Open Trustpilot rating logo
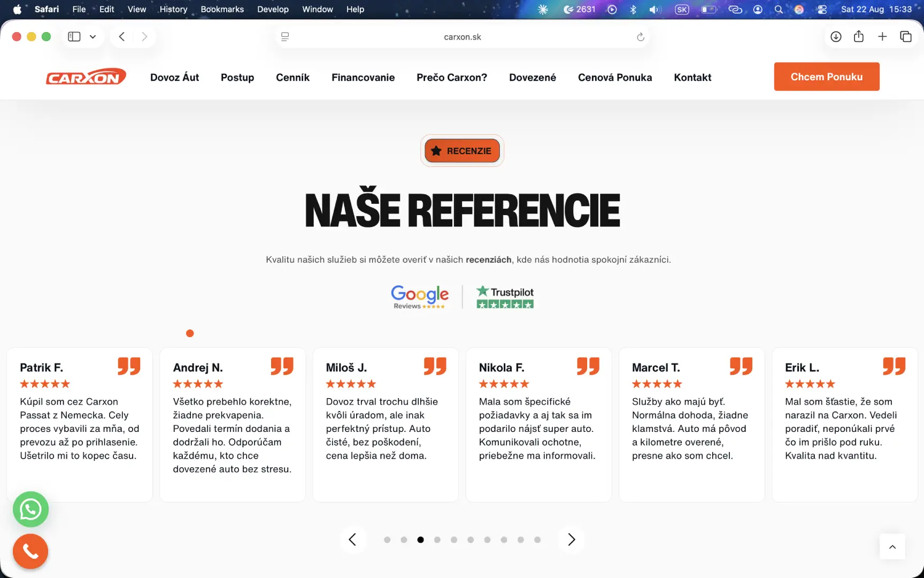 505,297
